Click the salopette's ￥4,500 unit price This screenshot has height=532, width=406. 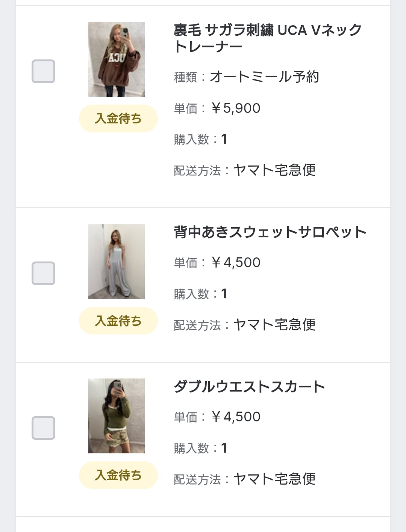[x=236, y=263]
